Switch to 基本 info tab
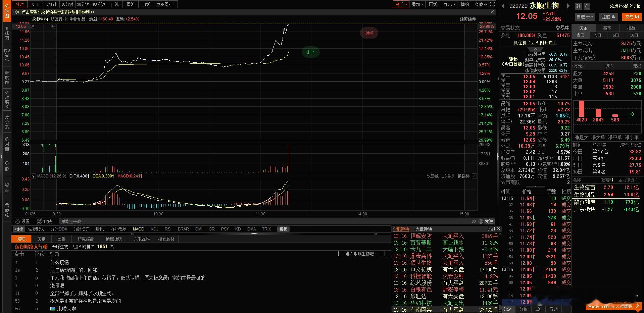Image resolution: width=644 pixels, height=313 pixels. pyautogui.click(x=607, y=28)
